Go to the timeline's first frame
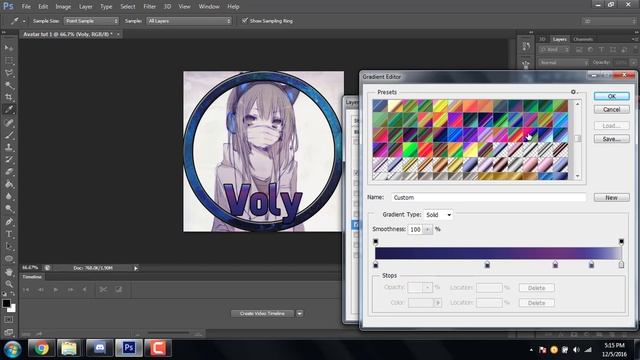The image size is (640, 360). (x=26, y=289)
